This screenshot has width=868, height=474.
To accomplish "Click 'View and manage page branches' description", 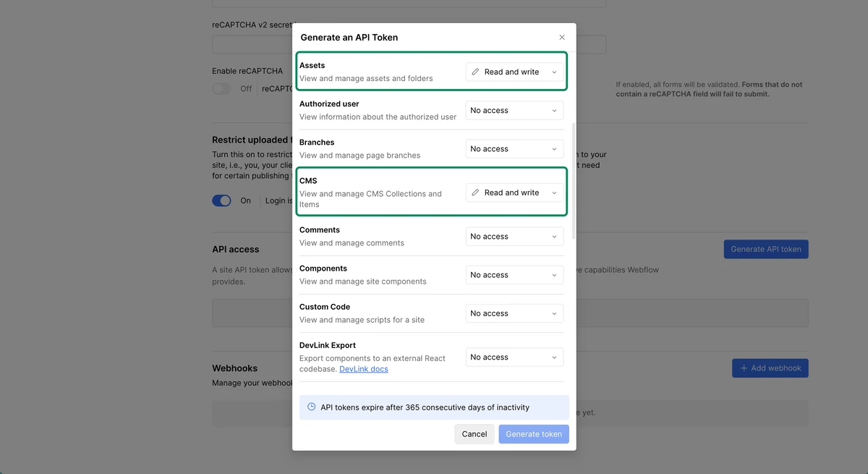I will [359, 155].
